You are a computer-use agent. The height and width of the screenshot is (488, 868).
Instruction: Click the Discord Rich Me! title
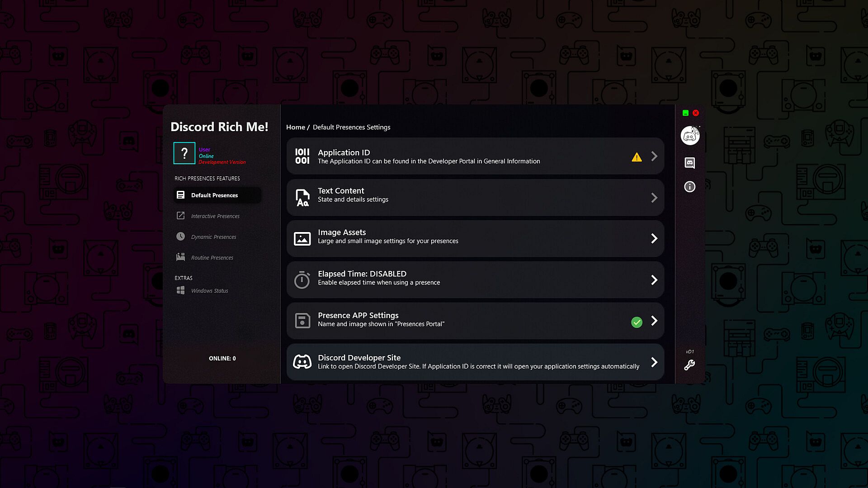[219, 127]
